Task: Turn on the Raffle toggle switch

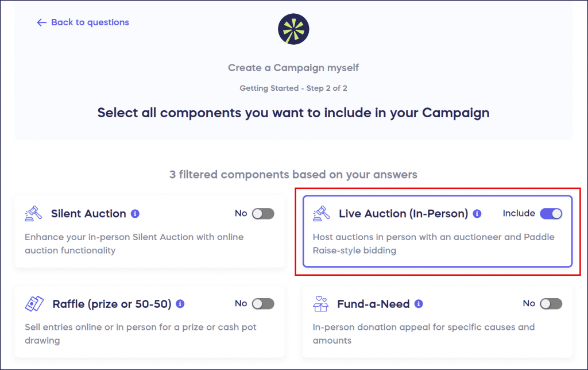Action: tap(263, 303)
